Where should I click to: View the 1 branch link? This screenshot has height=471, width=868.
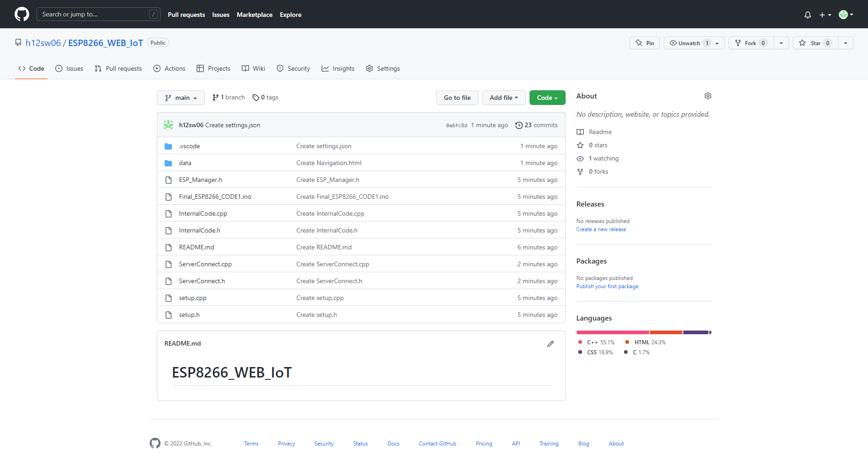(229, 98)
